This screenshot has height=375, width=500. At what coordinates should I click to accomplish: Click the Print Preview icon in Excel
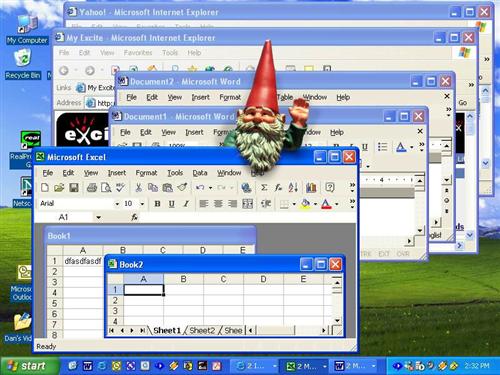tap(106, 188)
